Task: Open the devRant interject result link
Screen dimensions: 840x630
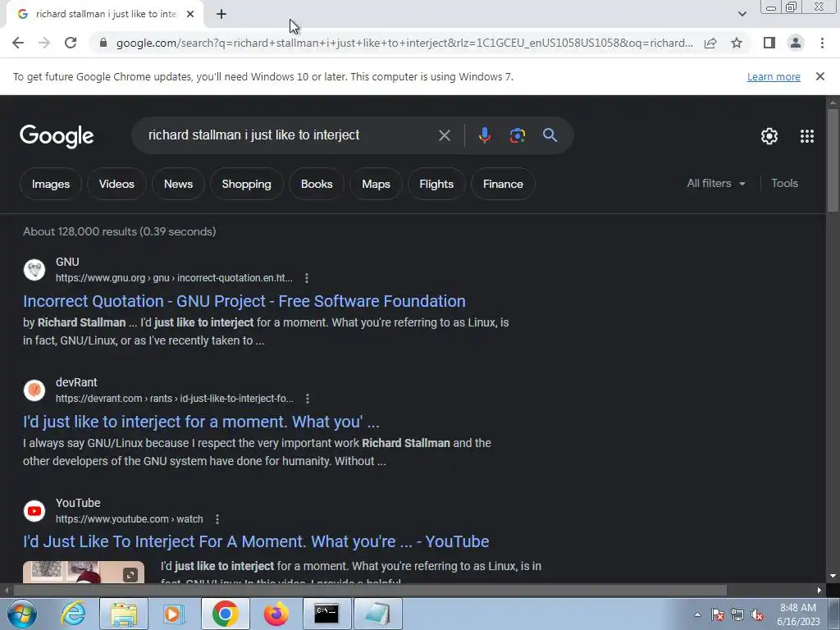Action: (x=201, y=422)
